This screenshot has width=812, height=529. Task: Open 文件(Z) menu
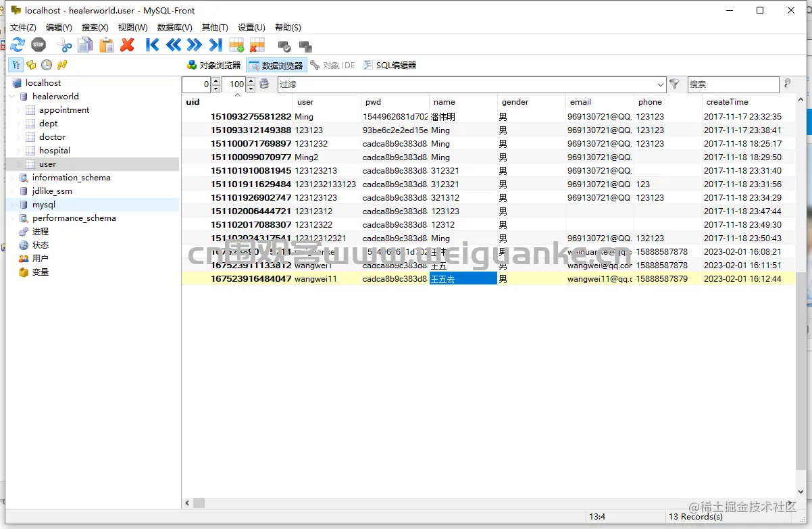click(x=23, y=27)
